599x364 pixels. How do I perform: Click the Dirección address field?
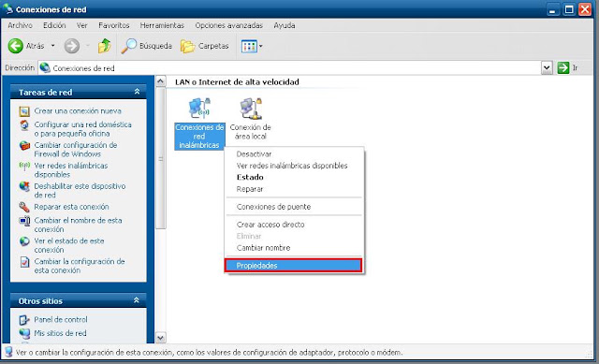click(289, 68)
